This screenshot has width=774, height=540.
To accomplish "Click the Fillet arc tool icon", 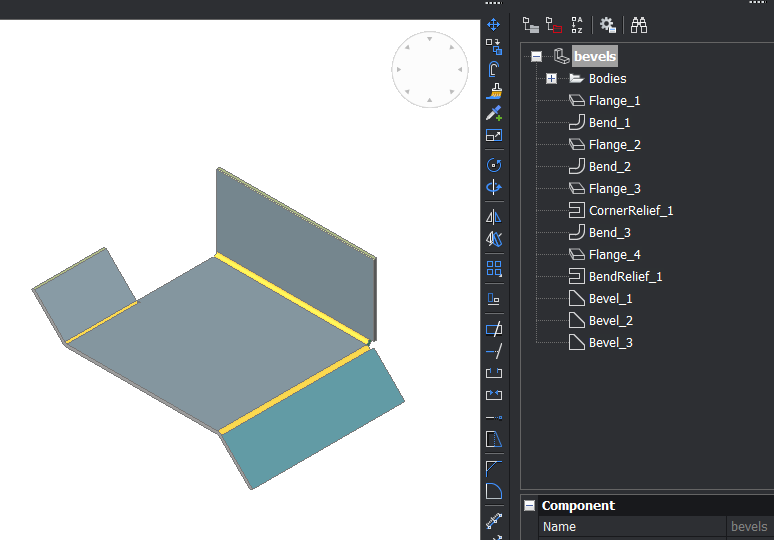I will coord(493,491).
